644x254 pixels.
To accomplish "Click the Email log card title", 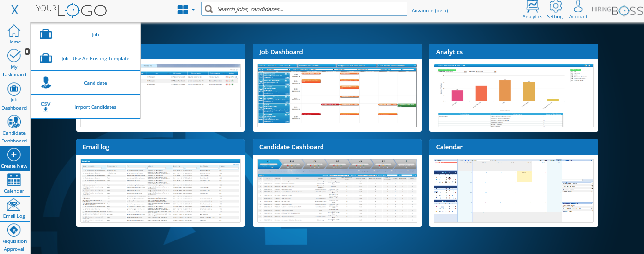I will point(96,147).
